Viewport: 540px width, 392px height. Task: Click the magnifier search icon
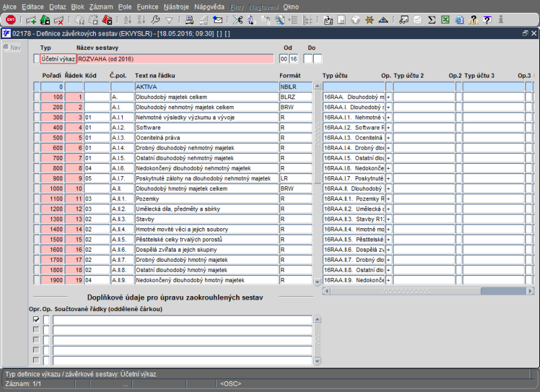click(279, 20)
